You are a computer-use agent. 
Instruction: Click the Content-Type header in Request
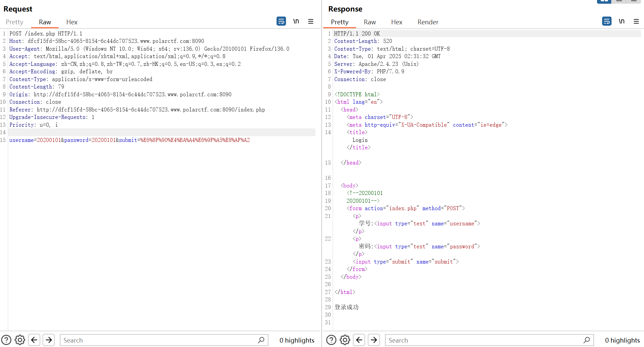coord(81,79)
